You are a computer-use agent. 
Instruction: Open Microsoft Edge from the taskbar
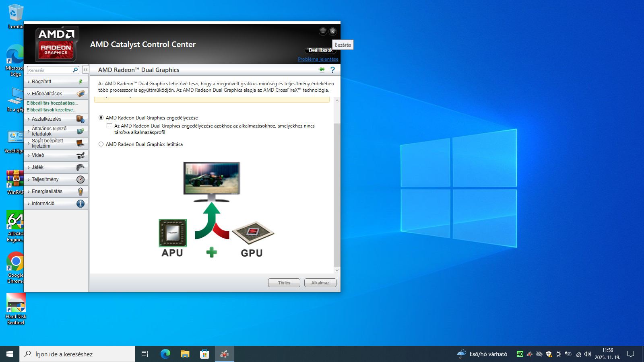coord(165,354)
